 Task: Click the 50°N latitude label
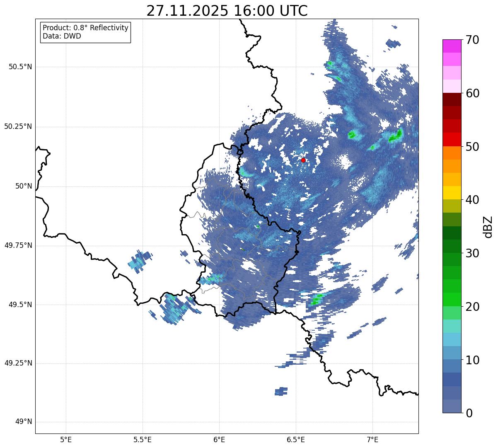[24, 186]
